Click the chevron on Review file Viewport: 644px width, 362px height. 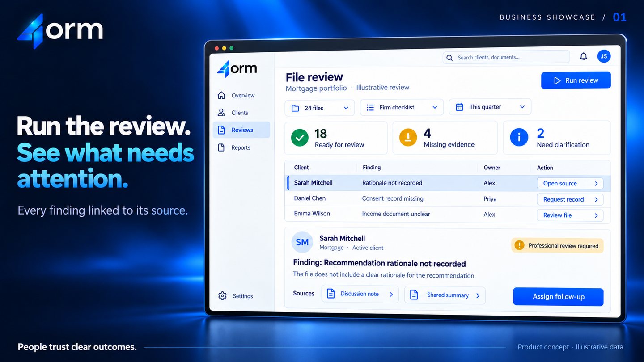(596, 215)
